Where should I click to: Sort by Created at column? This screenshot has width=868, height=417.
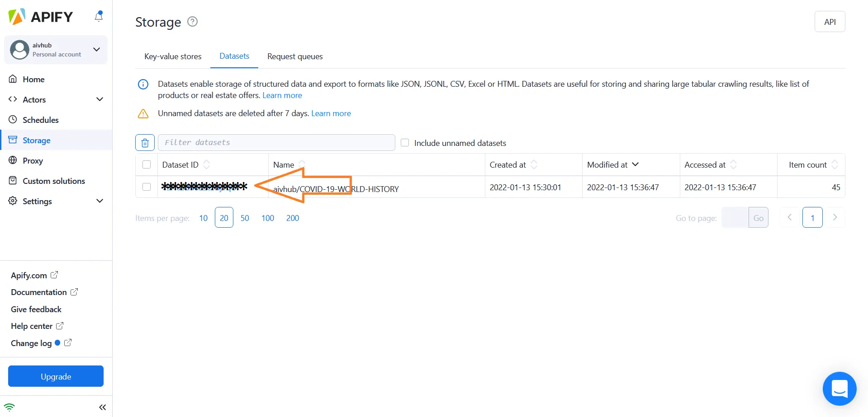click(x=534, y=164)
